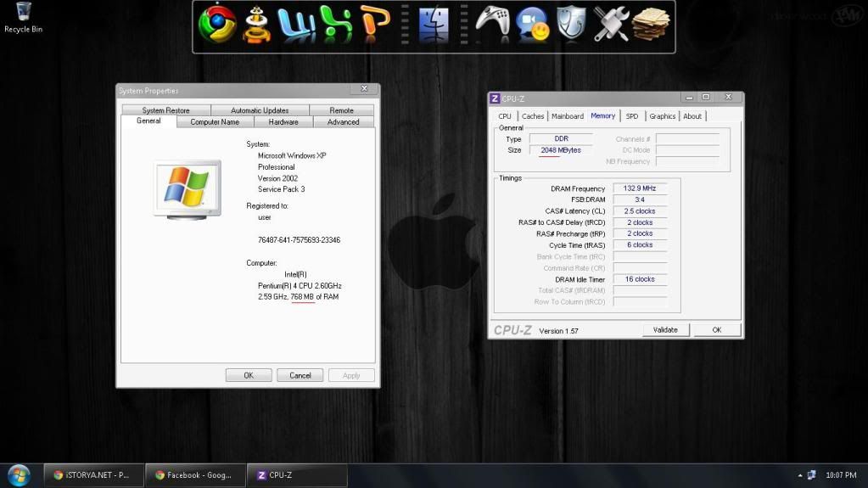
Task: Open the Finder face icon in the dock
Action: pos(434,25)
